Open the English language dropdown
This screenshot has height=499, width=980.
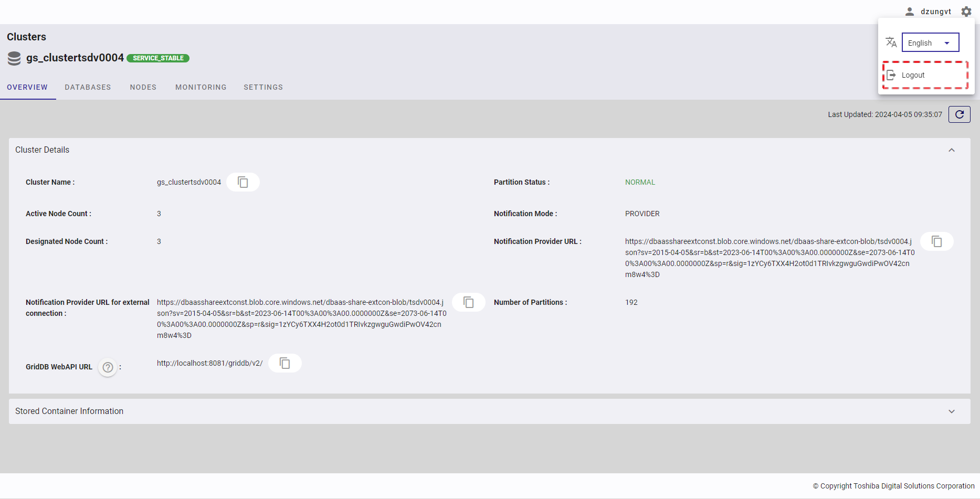[930, 43]
